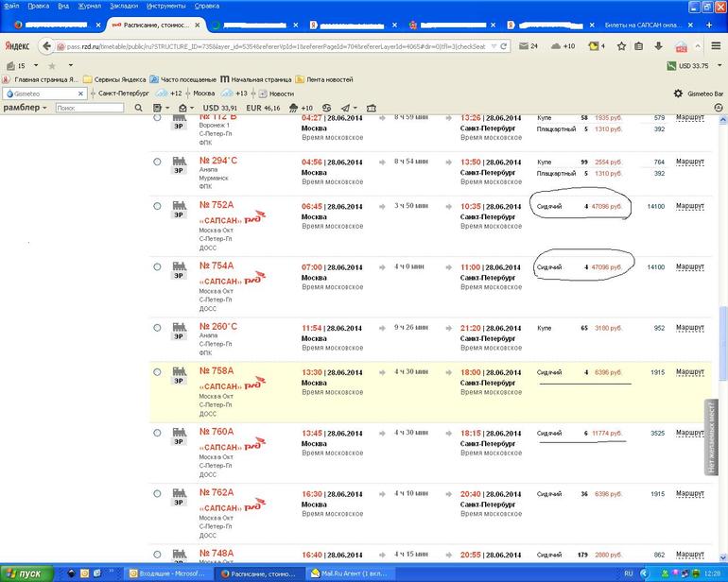Image resolution: width=728 pixels, height=582 pixels.
Task: Switch to the Билеты на САПСАН tab
Action: pyautogui.click(x=643, y=26)
